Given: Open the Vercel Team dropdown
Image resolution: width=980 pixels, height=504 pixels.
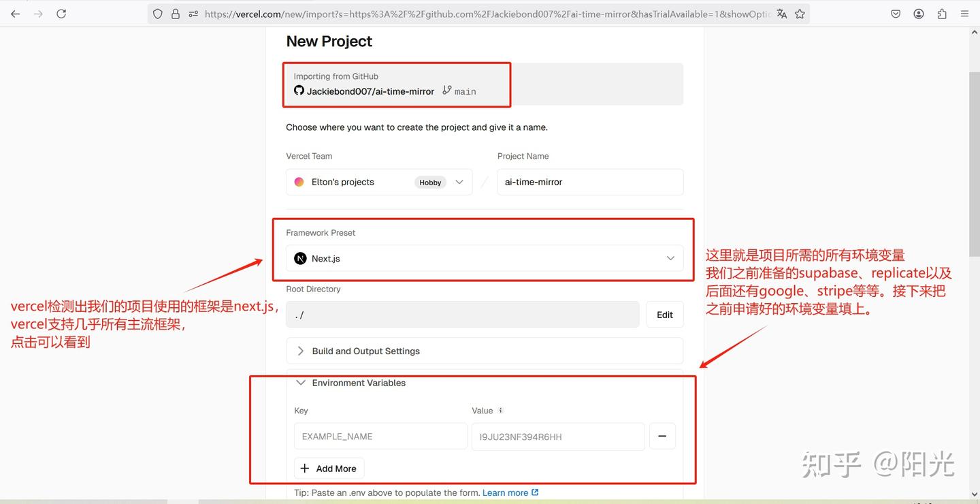Looking at the screenshot, I should point(459,182).
